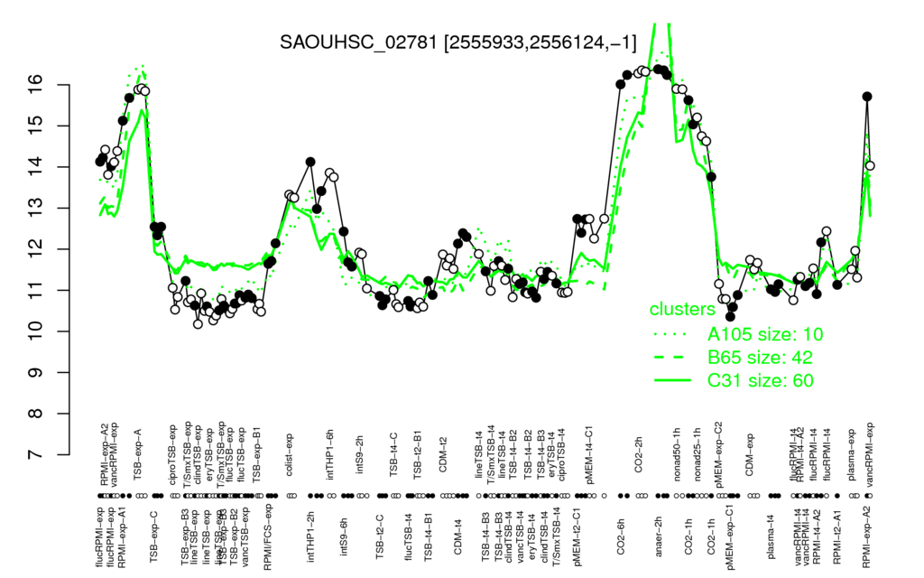924x578 pixels.
Task: Click the green 'clusters' legend heading
Action: click(682, 309)
